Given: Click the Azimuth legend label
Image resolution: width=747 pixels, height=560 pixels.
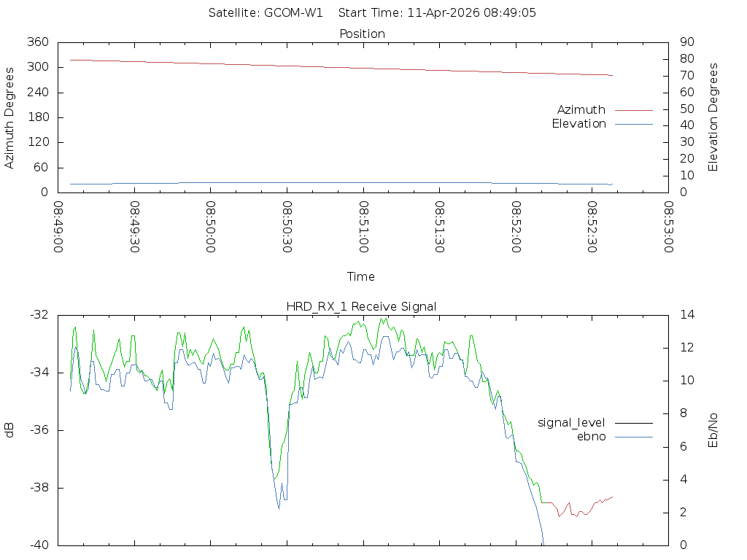Looking at the screenshot, I should point(581,110).
